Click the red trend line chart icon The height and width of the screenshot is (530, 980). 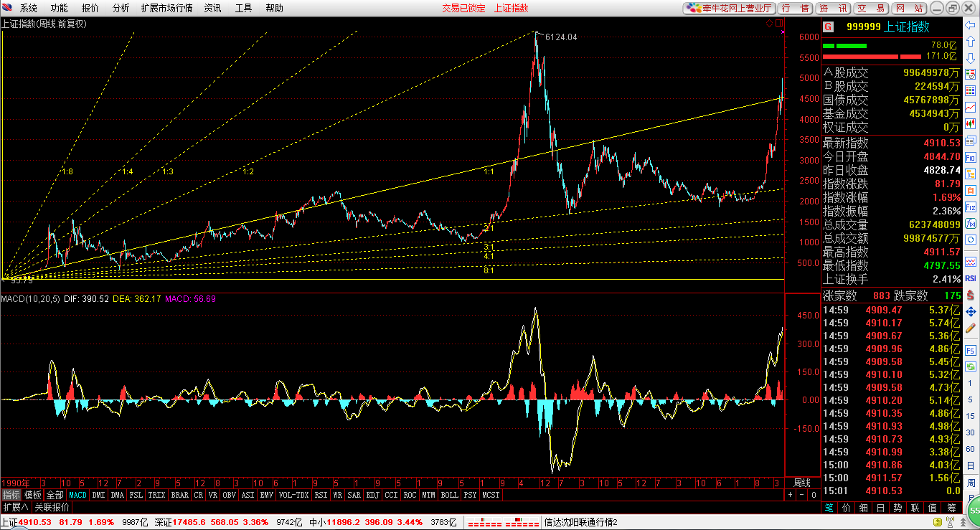971,108
